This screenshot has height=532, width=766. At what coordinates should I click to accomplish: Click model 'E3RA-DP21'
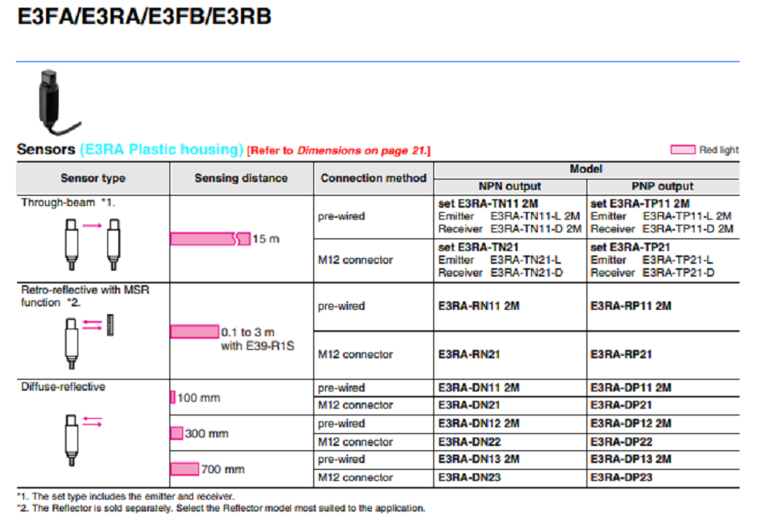pyautogui.click(x=621, y=405)
